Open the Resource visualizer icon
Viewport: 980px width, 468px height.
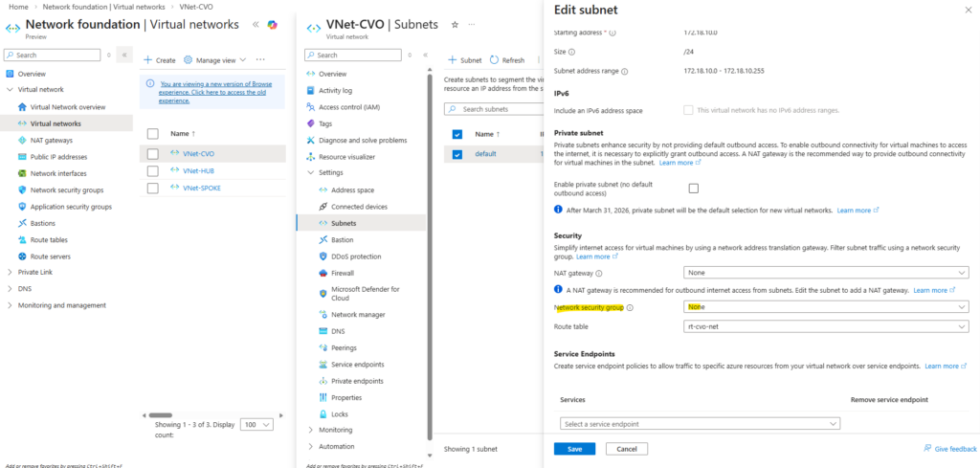310,156
